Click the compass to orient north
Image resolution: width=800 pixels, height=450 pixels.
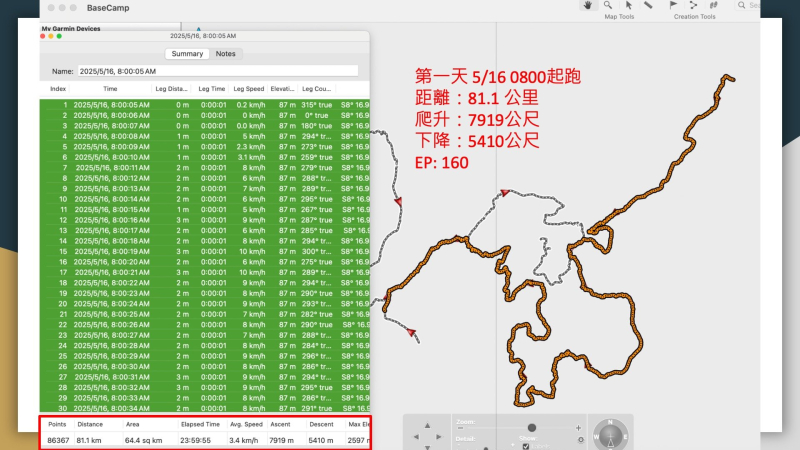[611, 435]
